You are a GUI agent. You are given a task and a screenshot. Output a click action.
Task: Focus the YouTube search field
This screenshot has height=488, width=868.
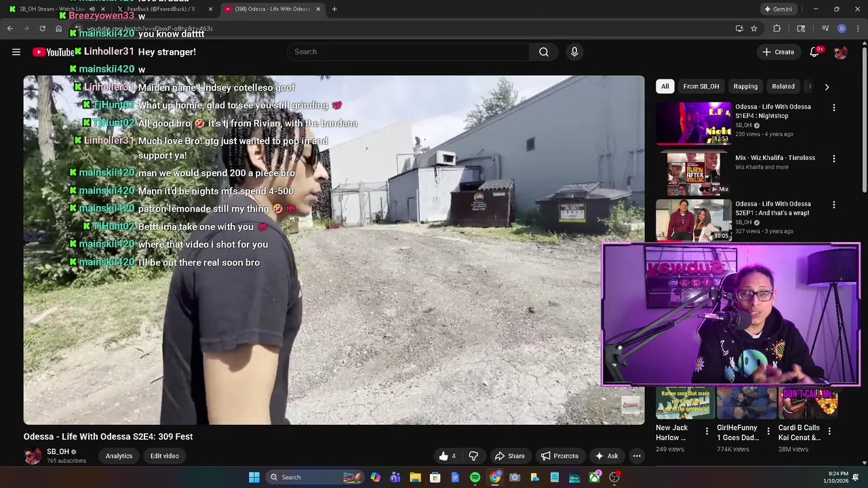tap(408, 52)
